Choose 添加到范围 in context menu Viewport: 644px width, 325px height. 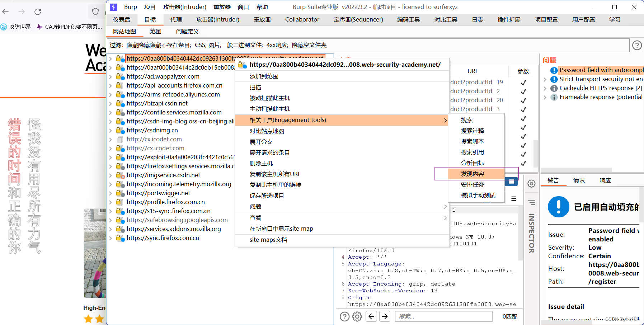pos(342,76)
